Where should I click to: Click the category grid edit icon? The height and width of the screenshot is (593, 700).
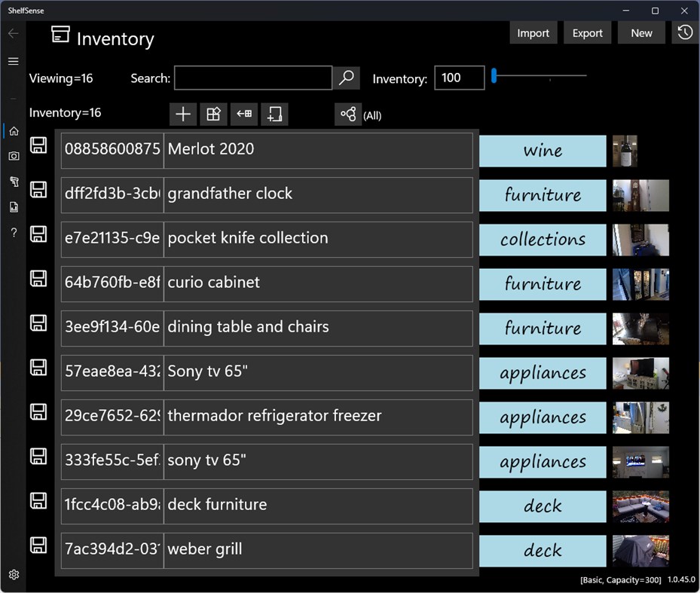tap(213, 115)
